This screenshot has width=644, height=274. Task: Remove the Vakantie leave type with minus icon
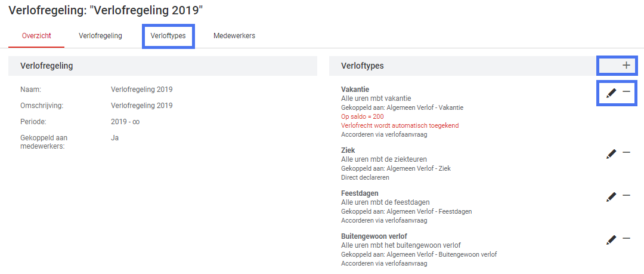click(x=626, y=91)
